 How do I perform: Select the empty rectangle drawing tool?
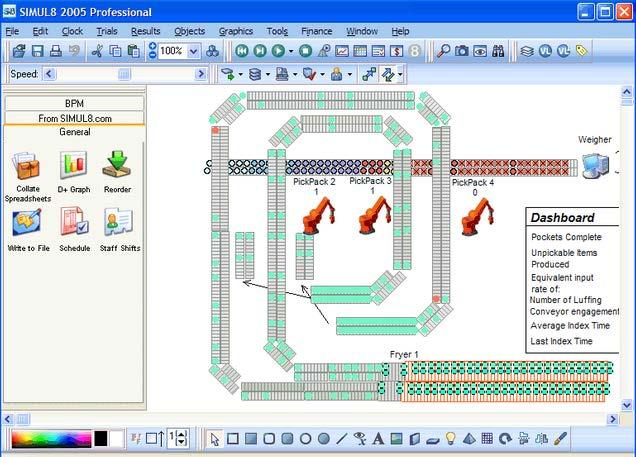[233, 439]
